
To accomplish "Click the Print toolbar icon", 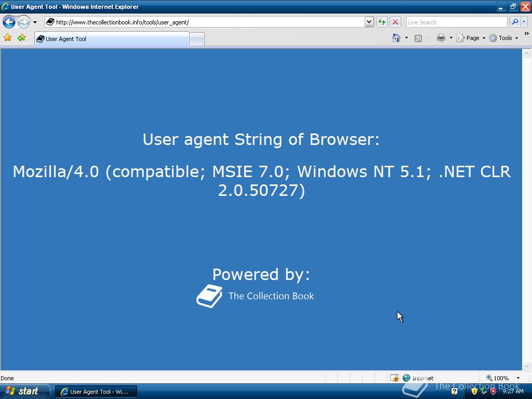I will coord(441,38).
